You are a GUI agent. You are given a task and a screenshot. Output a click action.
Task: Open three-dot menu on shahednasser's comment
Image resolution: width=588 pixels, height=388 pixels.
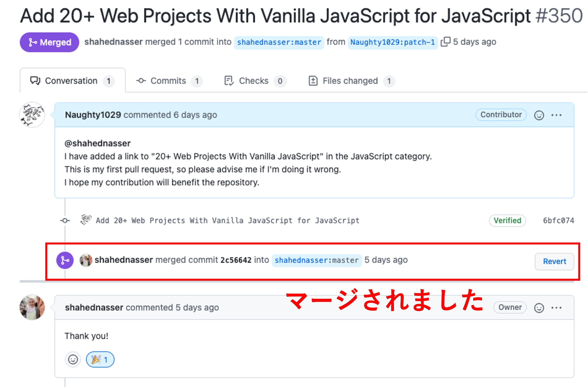(556, 308)
